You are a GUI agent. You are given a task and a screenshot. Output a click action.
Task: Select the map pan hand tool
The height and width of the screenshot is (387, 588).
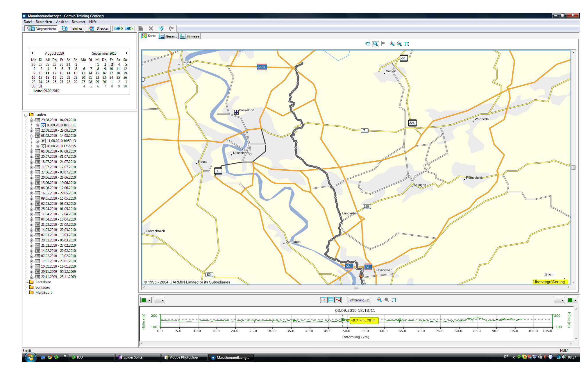(368, 44)
